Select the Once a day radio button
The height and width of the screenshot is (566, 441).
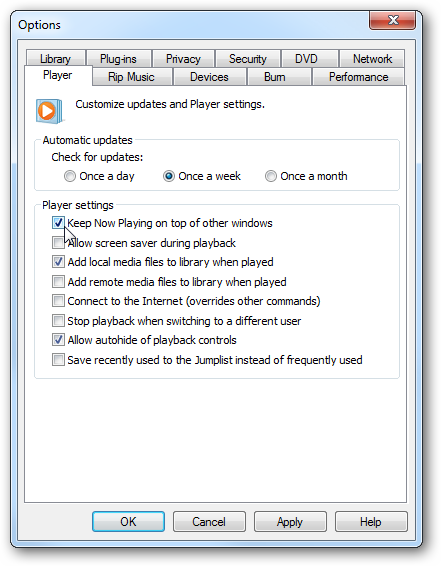coord(70,176)
